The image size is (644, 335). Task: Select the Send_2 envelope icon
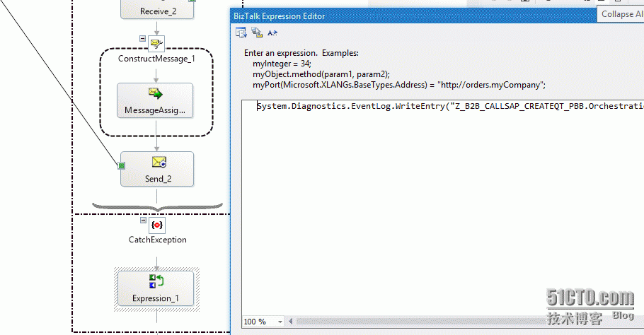pos(159,163)
